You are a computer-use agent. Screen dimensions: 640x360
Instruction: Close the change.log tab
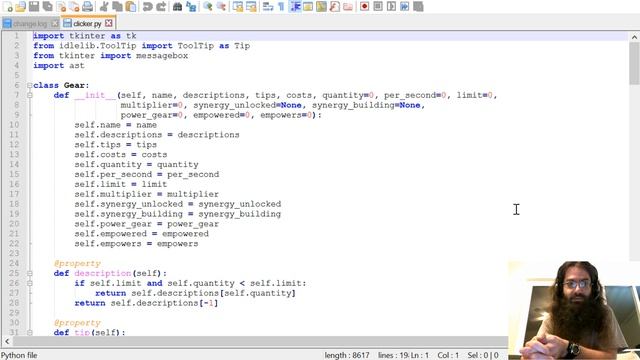[55, 23]
